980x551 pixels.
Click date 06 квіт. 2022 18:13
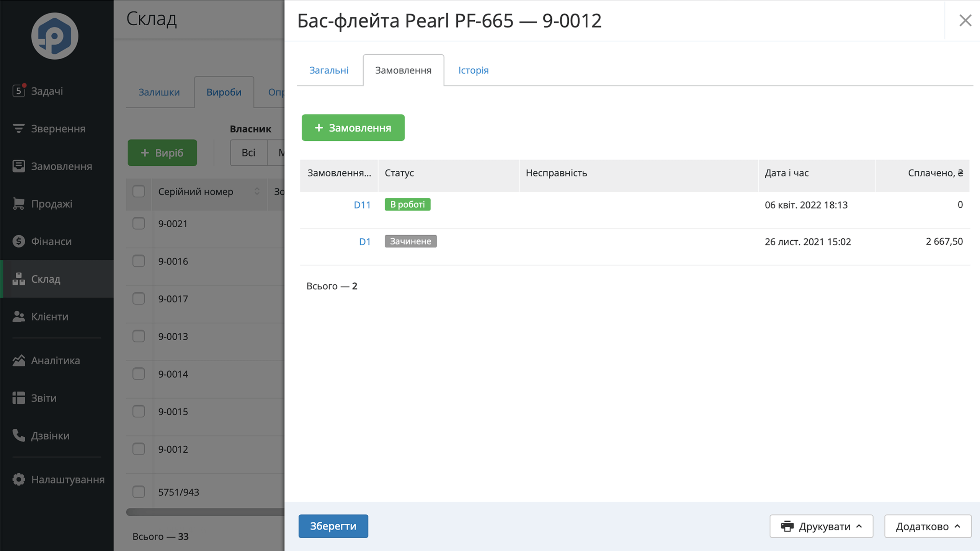tap(806, 205)
